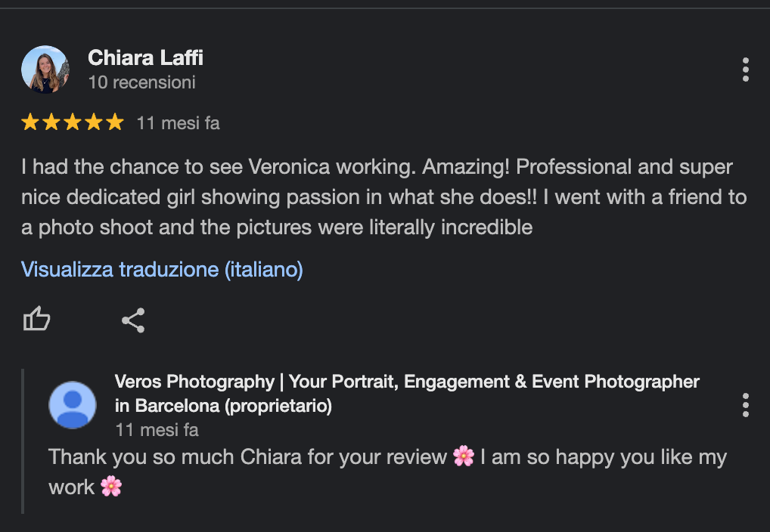Click the review's "11 mesi fa" timestamp
The width and height of the screenshot is (770, 532).
pyautogui.click(x=178, y=123)
